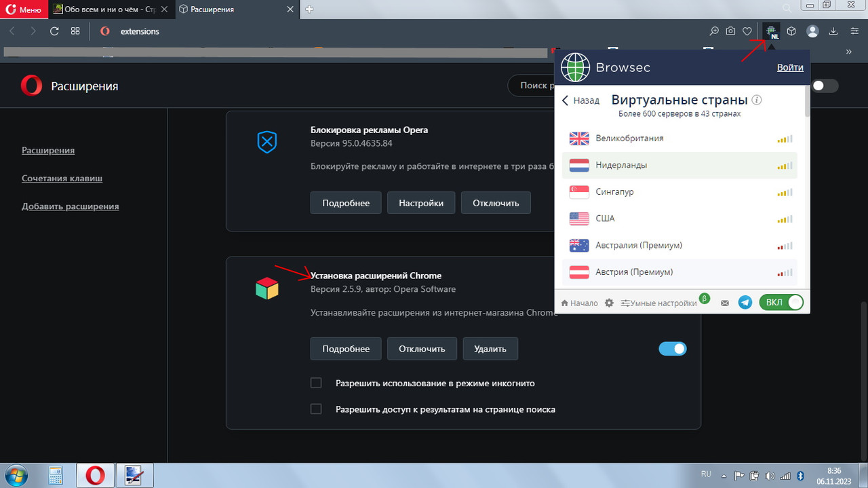Open Opera Easy Setup sliders icon
Image resolution: width=868 pixels, height=488 pixels.
(854, 31)
